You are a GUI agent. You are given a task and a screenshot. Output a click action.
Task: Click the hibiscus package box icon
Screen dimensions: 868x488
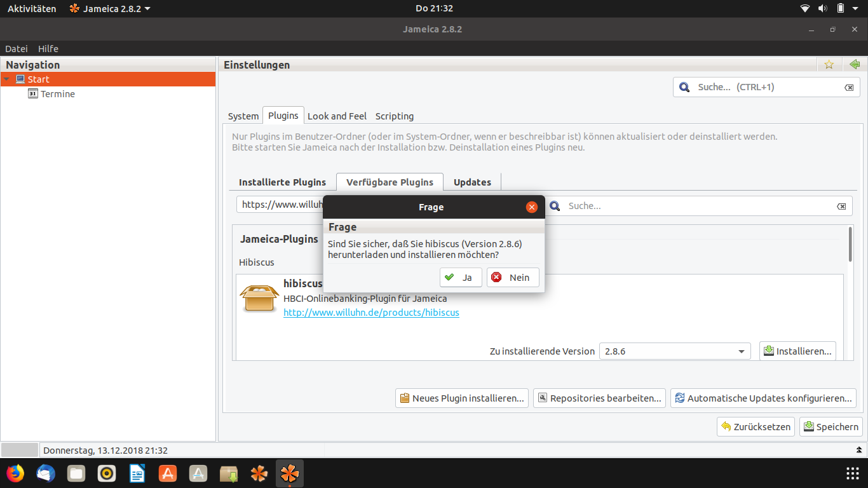(259, 297)
